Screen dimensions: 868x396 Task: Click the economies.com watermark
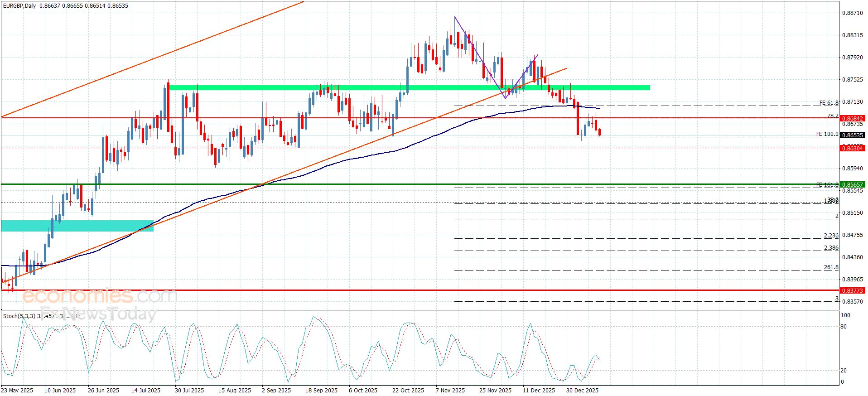(99, 296)
